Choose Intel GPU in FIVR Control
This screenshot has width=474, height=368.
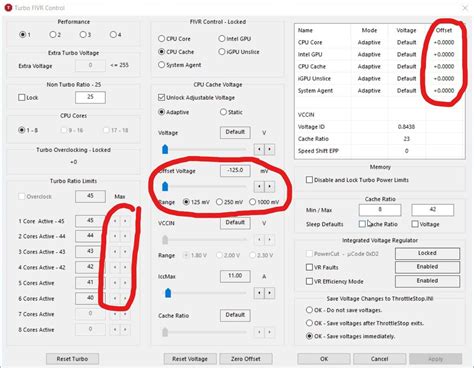click(222, 39)
